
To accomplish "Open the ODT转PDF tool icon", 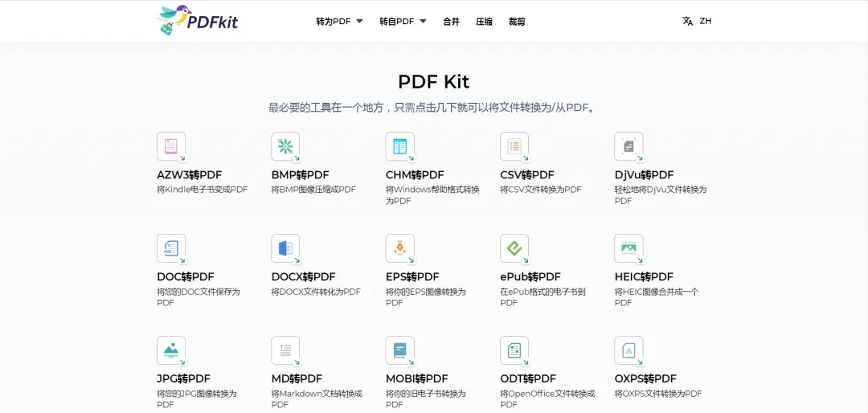I will click(514, 350).
